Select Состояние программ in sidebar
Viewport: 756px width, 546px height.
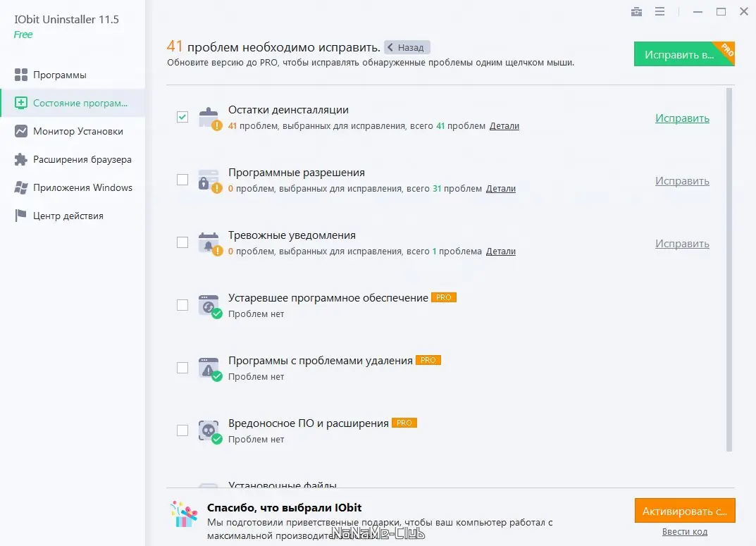pos(73,103)
